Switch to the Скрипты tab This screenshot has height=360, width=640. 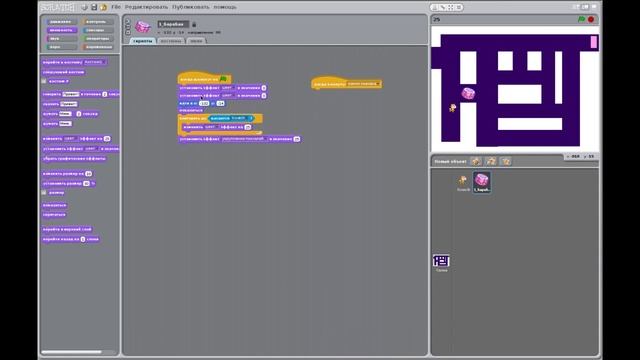pos(142,41)
